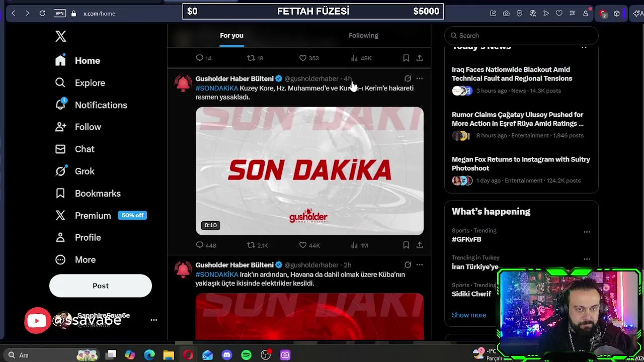Viewport: 644px width, 362px height.
Task: Open Grok icon on the Küba post
Action: [x=408, y=265]
